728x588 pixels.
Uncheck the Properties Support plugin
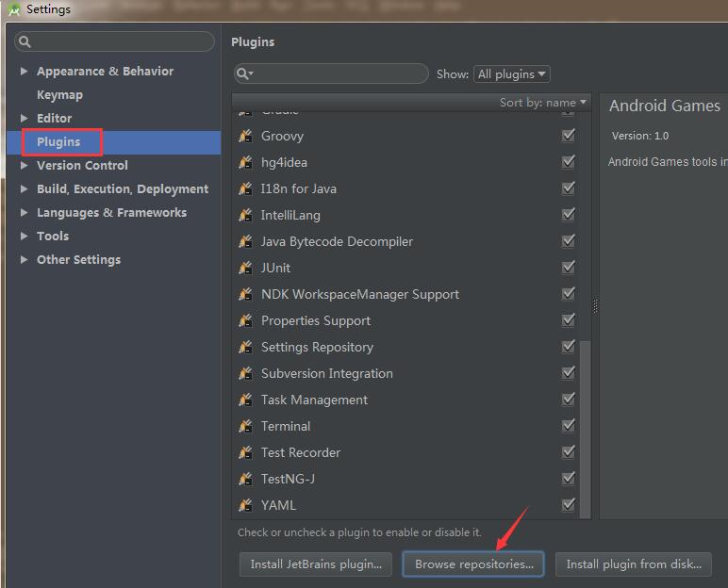[569, 320]
